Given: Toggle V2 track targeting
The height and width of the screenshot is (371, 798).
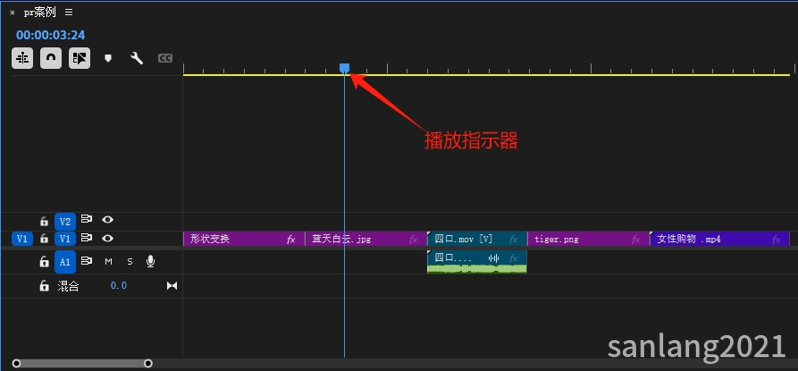Looking at the screenshot, I should [65, 221].
